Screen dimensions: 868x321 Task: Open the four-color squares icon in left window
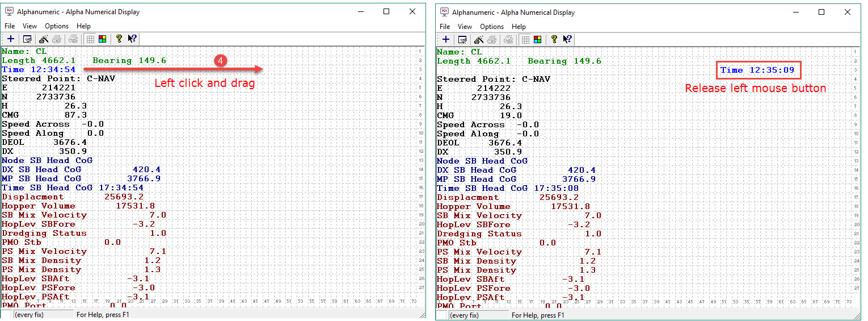click(x=103, y=39)
